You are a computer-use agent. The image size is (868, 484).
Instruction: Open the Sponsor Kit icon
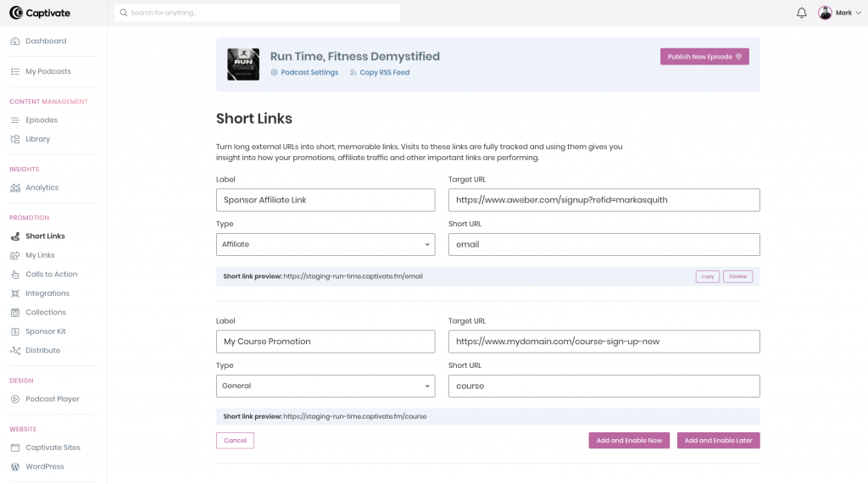15,331
